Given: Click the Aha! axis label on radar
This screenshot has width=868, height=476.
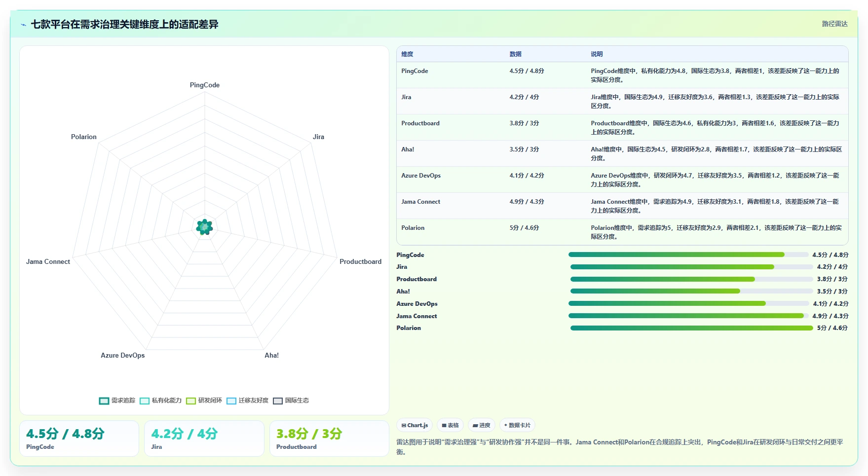Looking at the screenshot, I should pyautogui.click(x=271, y=356).
